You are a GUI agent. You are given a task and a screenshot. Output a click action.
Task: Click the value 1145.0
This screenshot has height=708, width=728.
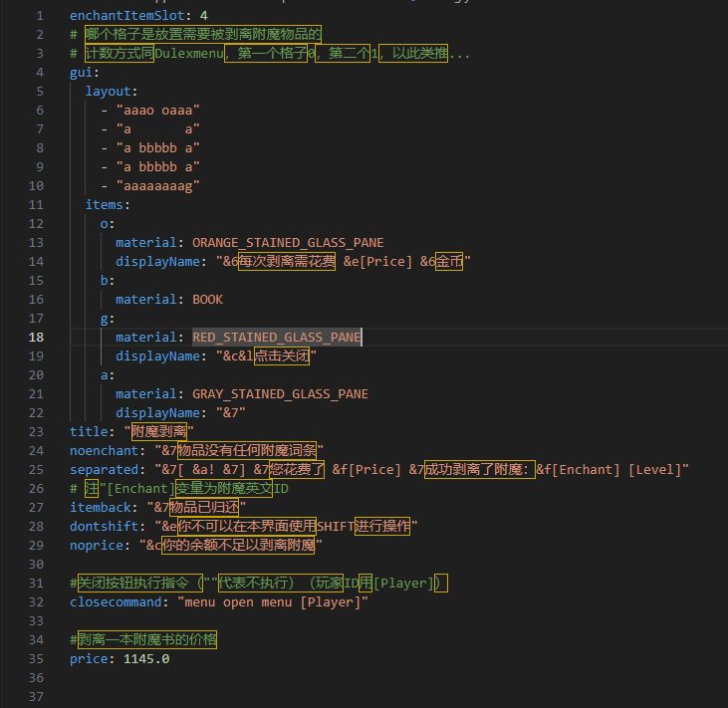pos(146,659)
